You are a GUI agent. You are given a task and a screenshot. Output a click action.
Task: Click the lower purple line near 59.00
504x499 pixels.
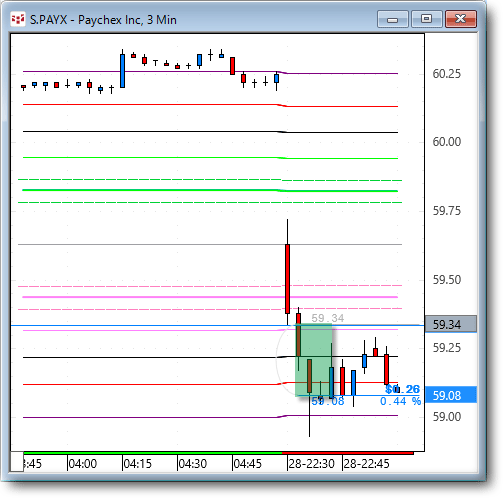(210, 417)
